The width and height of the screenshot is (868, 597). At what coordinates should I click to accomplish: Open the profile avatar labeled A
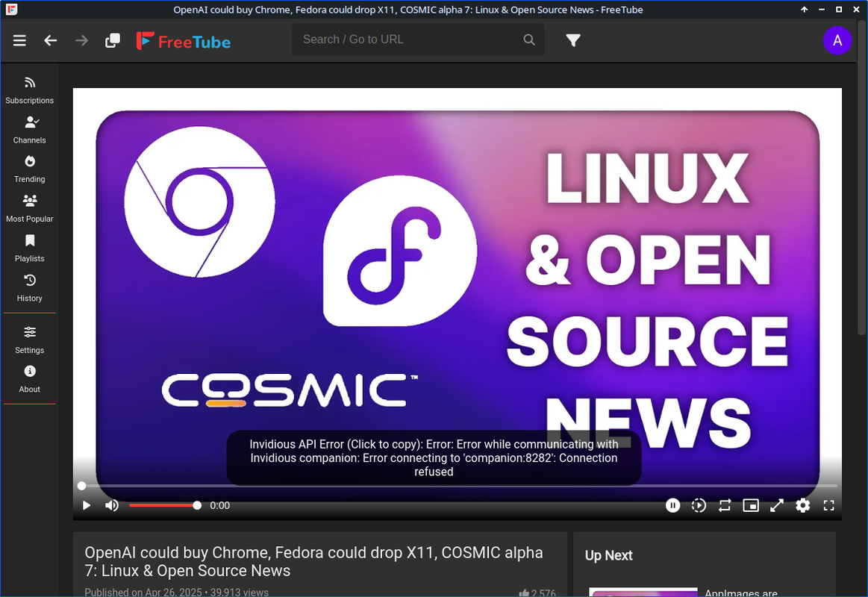pos(837,40)
